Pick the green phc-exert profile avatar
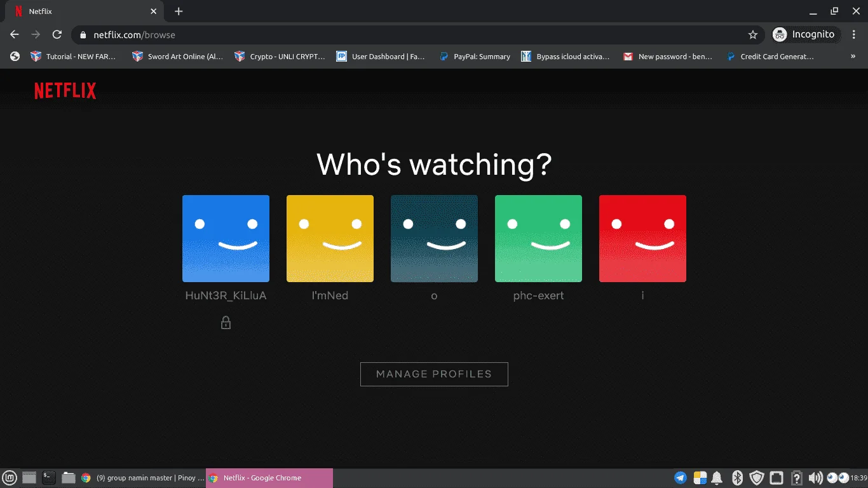 pos(538,238)
